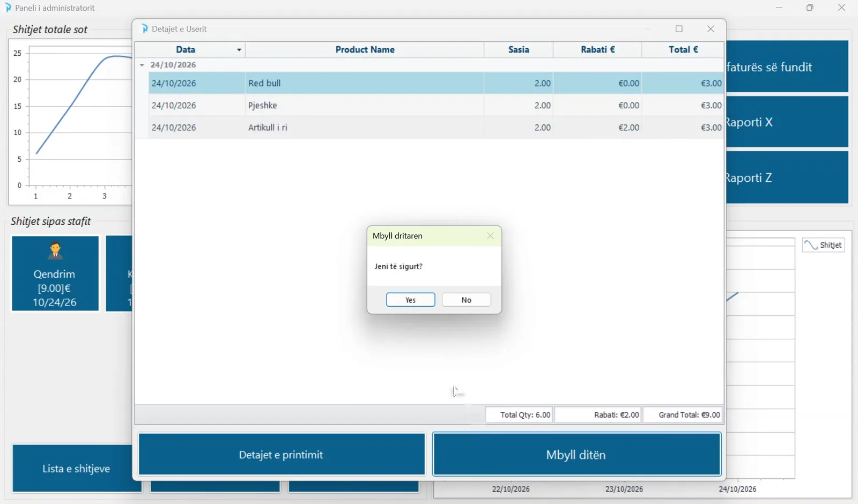
Task: Select the Artikull i ri row
Action: [x=436, y=127]
